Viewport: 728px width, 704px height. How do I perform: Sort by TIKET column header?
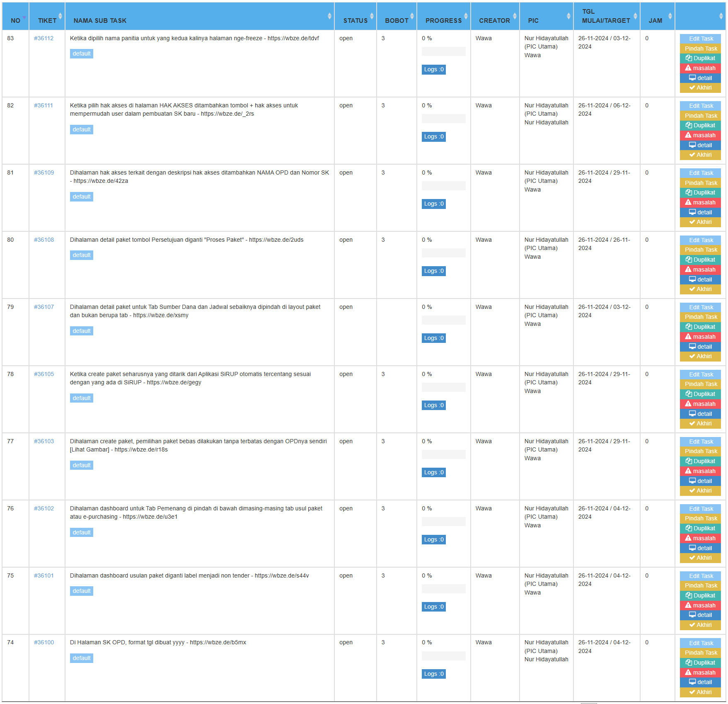(47, 20)
